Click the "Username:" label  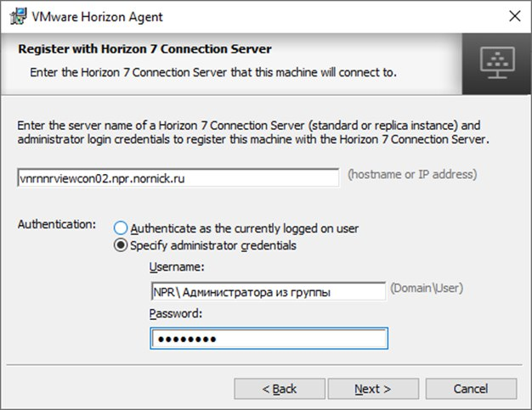point(176,267)
